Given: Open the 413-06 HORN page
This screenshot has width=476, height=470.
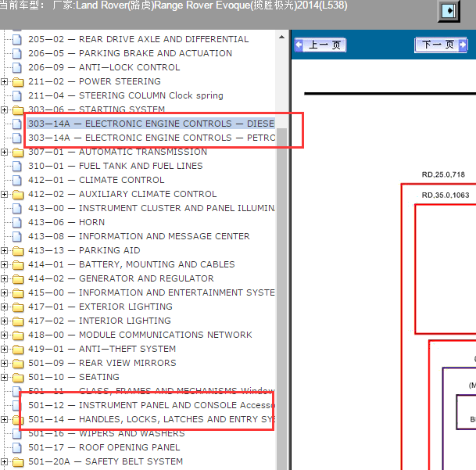Looking at the screenshot, I should coord(66,222).
